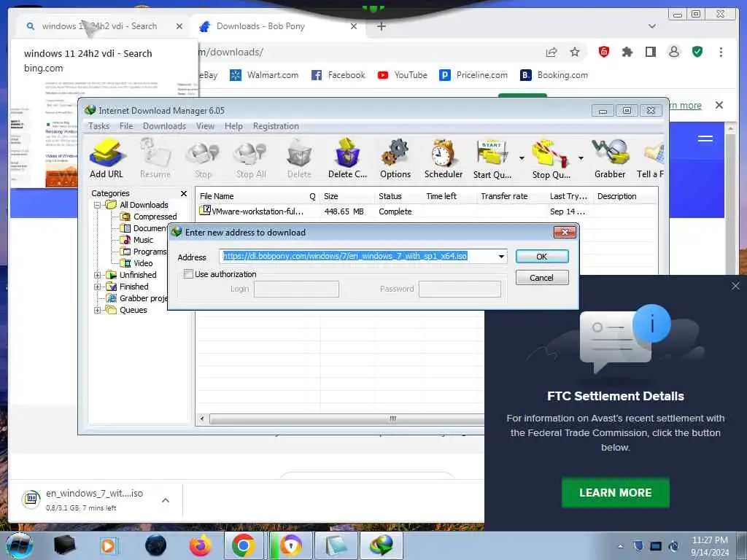Open Windows Start button
Viewport: 747px width, 560px height.
pyautogui.click(x=19, y=545)
